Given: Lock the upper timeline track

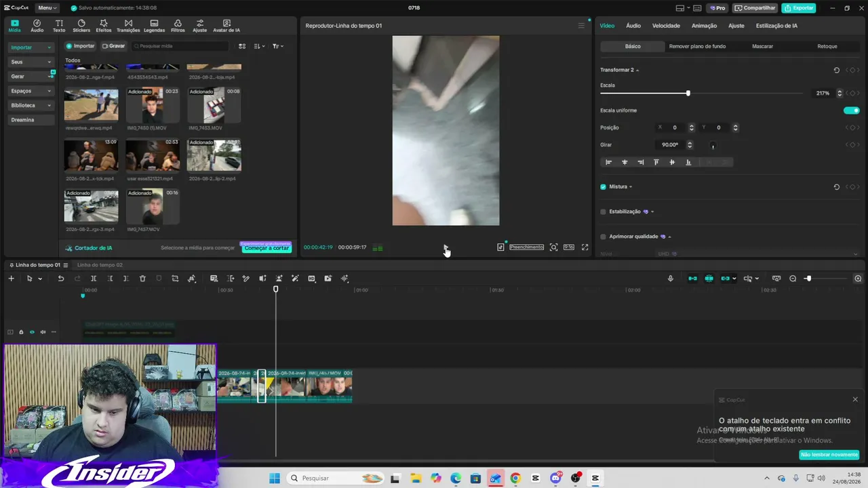Looking at the screenshot, I should click(x=21, y=332).
